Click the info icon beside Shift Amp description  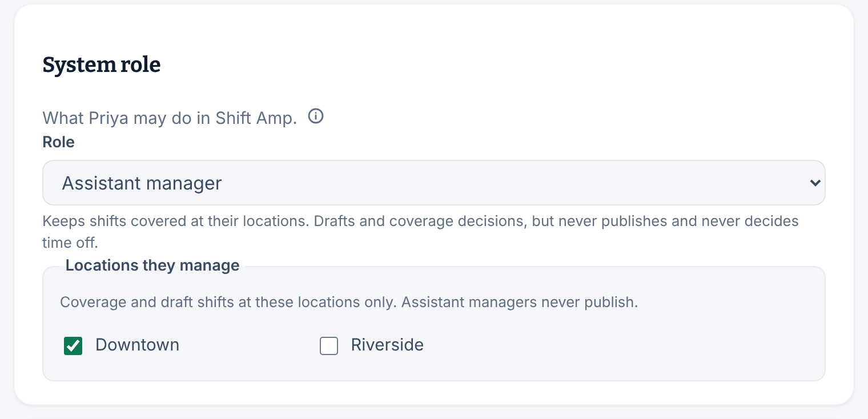pos(316,116)
